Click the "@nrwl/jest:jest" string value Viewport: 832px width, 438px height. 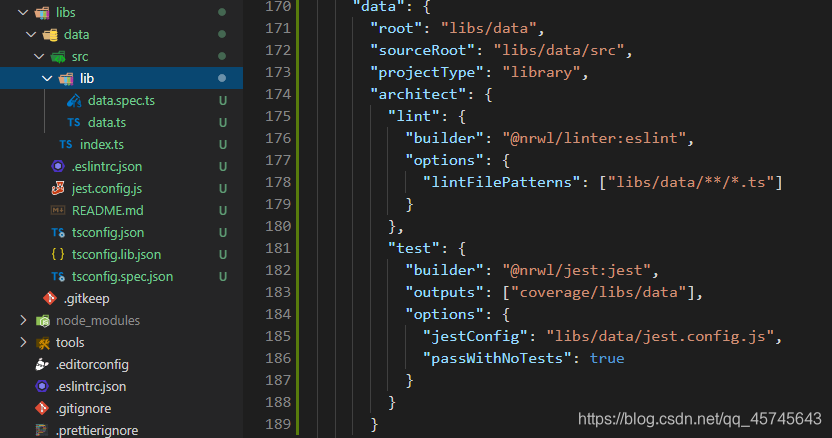(576, 270)
